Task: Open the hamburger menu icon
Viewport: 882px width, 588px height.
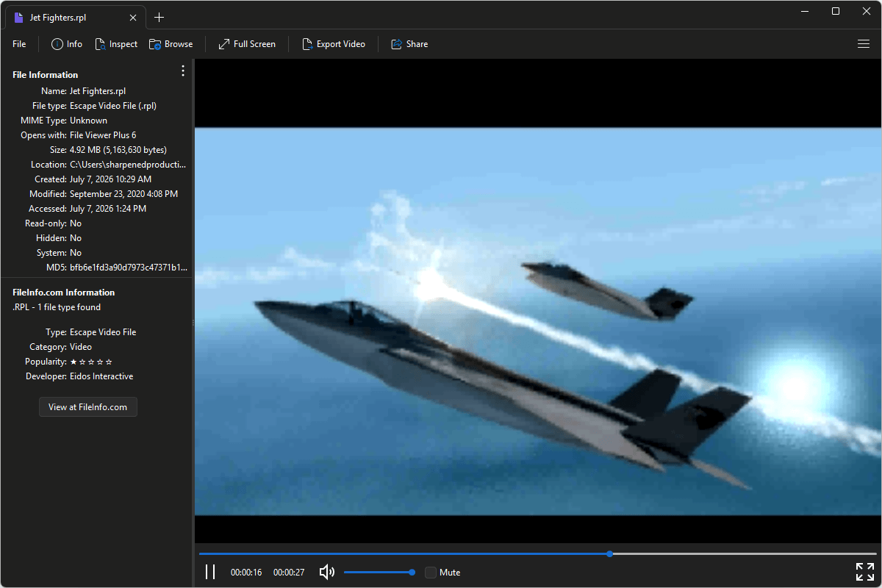Action: click(x=864, y=44)
